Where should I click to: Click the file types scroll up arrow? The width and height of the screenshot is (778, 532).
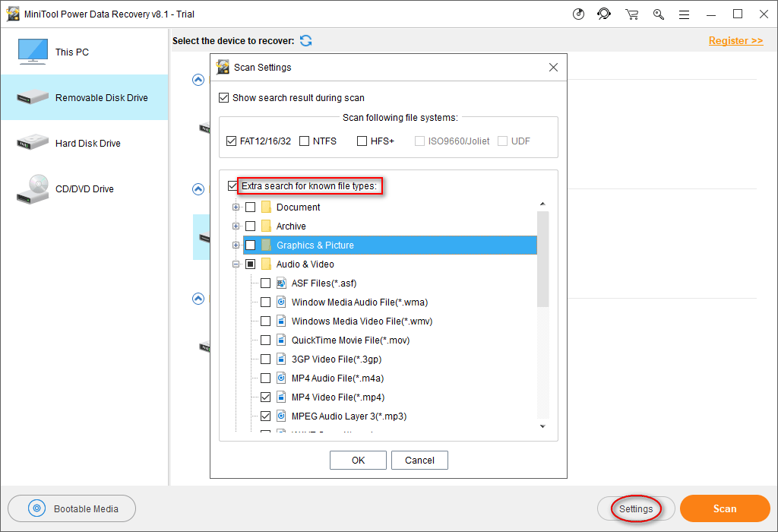[542, 204]
